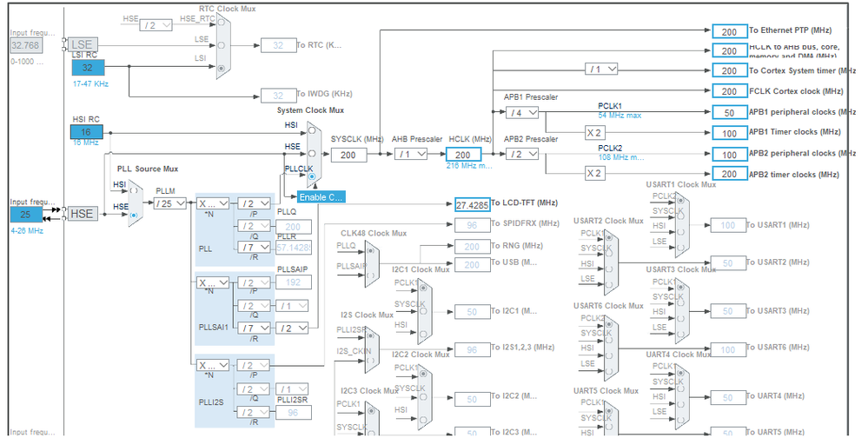Select PLLI2SR in the I2S Clock Mux

click(x=370, y=336)
